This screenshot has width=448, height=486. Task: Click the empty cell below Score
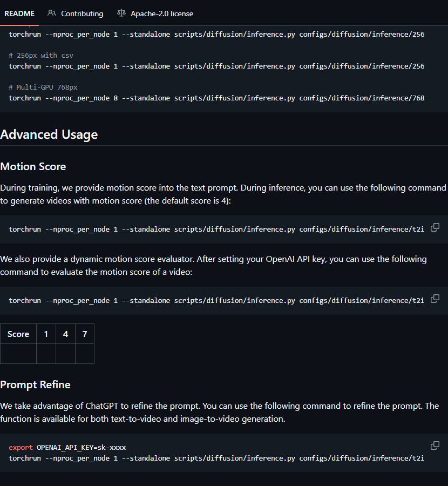(18, 354)
